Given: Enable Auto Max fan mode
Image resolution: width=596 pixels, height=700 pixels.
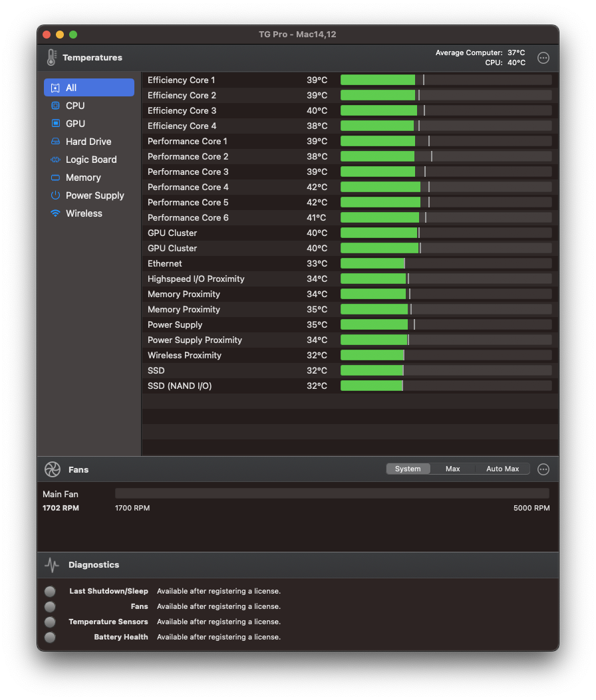Looking at the screenshot, I should pyautogui.click(x=503, y=469).
